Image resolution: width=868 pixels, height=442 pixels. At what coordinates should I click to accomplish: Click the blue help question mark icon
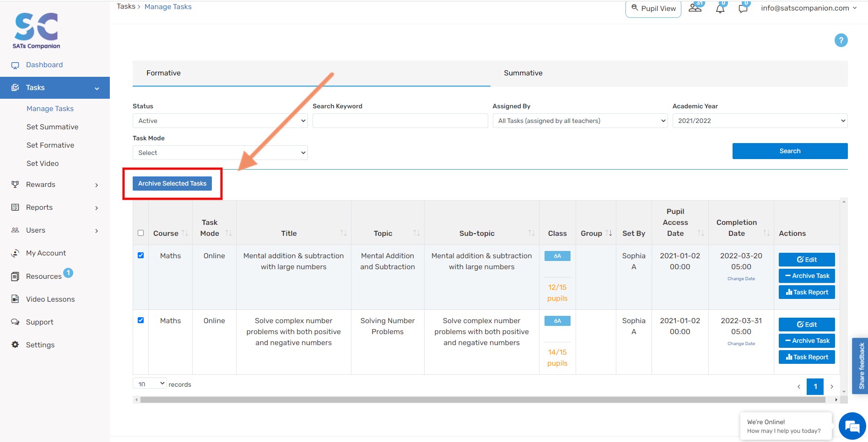point(841,40)
